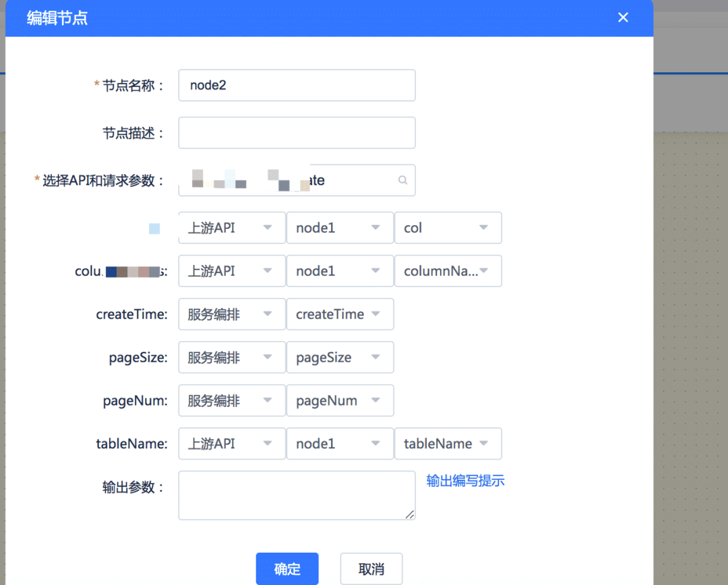The width and height of the screenshot is (728, 585).
Task: Click the 编辑节点 dialog title
Action: pos(57,18)
